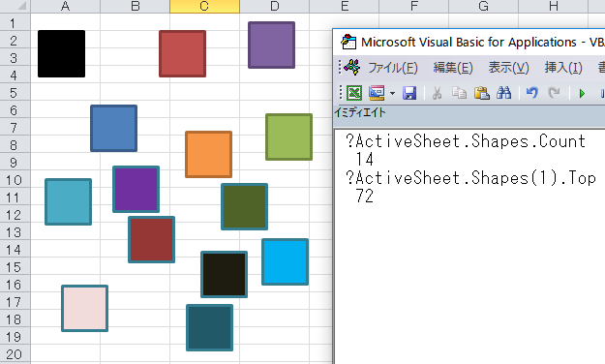Click the VBA toolbar drag handle
The height and width of the screenshot is (364, 605).
[341, 93]
